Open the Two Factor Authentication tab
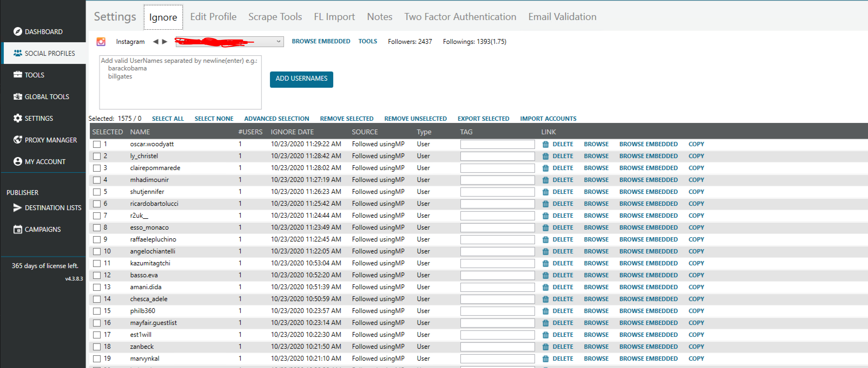This screenshot has width=868, height=368. [x=460, y=17]
